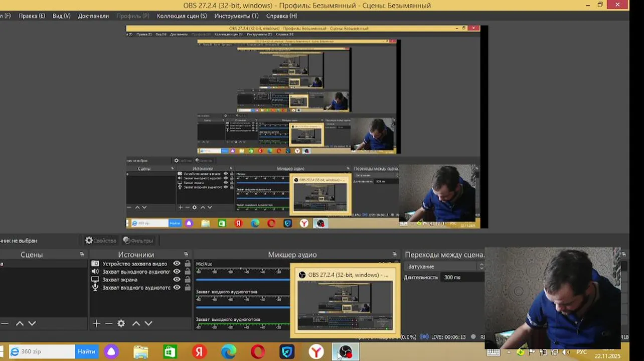Add a new source with plus
The image size is (644, 361).
(x=97, y=323)
